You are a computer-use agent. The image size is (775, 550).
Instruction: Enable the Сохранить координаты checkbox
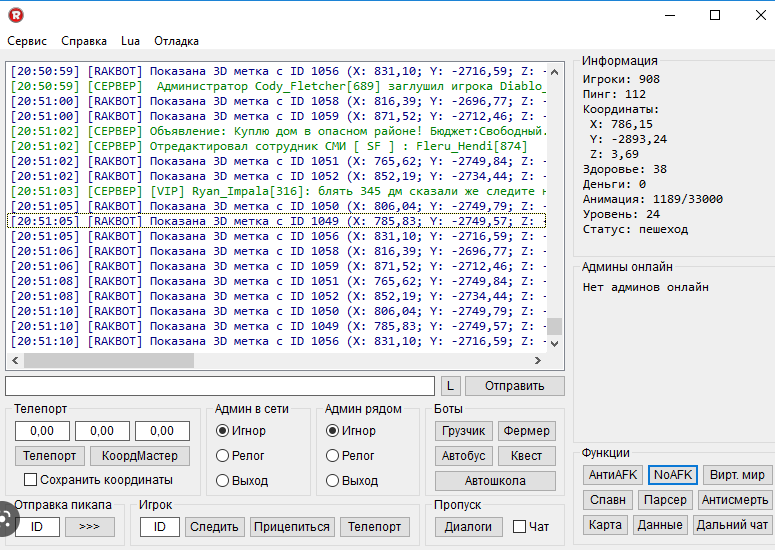pyautogui.click(x=31, y=479)
